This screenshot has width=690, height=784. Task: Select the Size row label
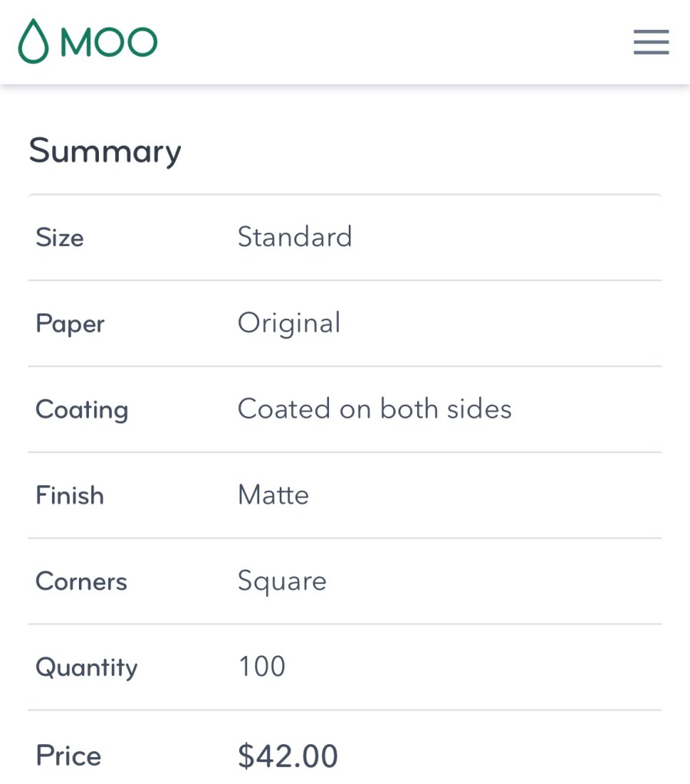click(60, 238)
